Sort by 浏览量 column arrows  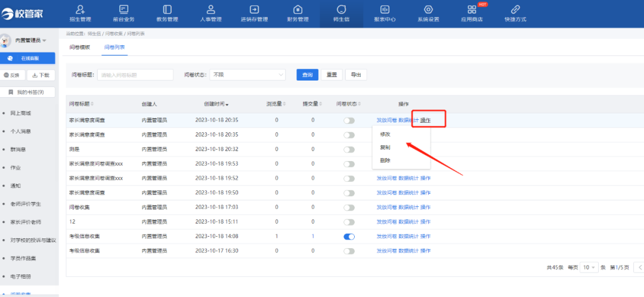(x=284, y=104)
